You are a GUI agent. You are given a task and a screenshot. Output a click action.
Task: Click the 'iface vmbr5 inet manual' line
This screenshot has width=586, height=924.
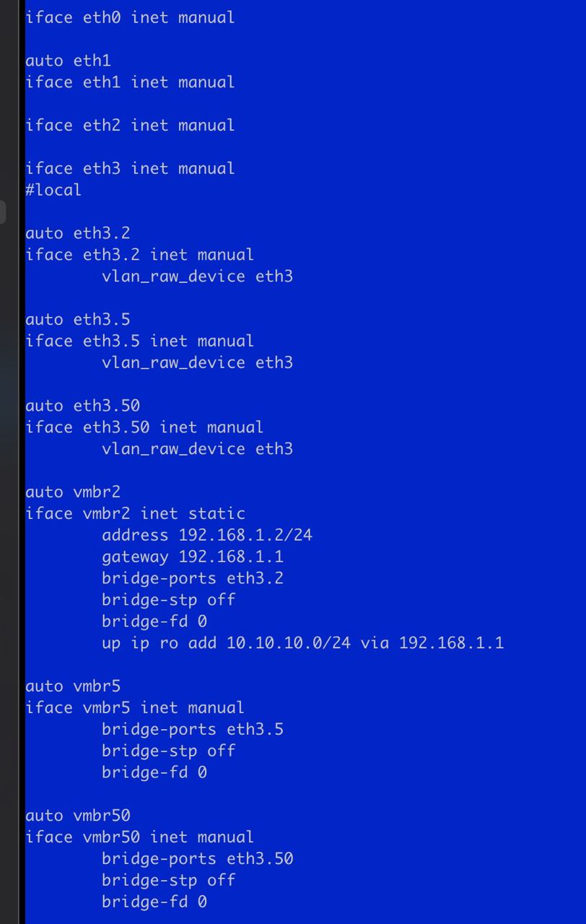(x=135, y=707)
